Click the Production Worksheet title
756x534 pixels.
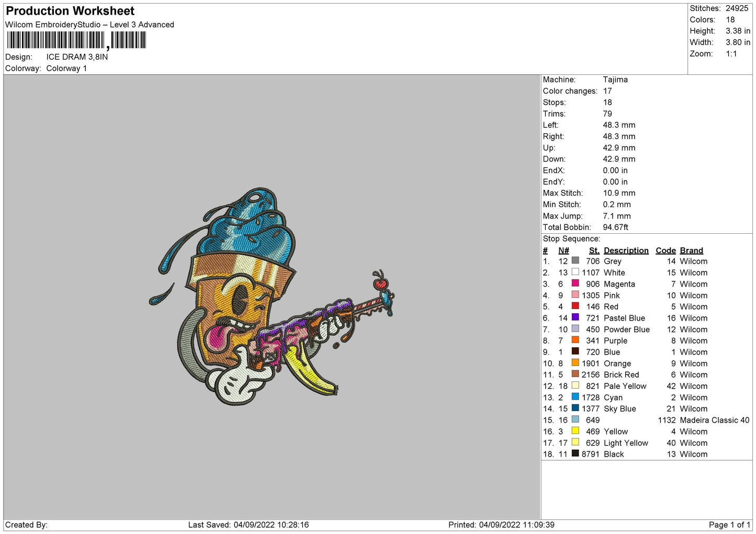tap(70, 11)
